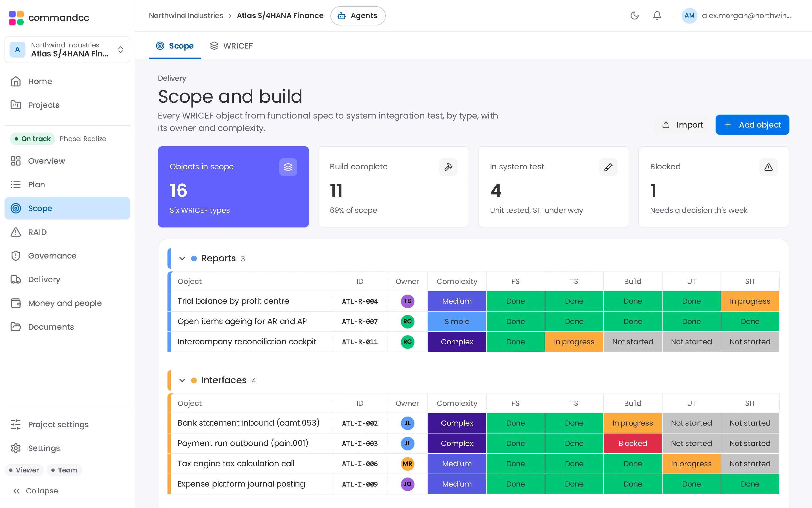Viewport: 812px width, 508px height.
Task: Click hammer icon on Build complete card
Action: pyautogui.click(x=448, y=167)
